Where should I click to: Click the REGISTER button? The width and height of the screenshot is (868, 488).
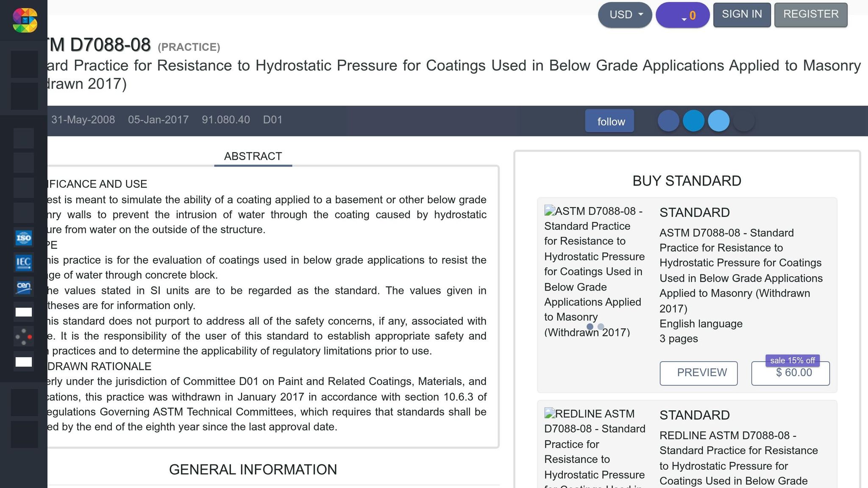coord(811,14)
